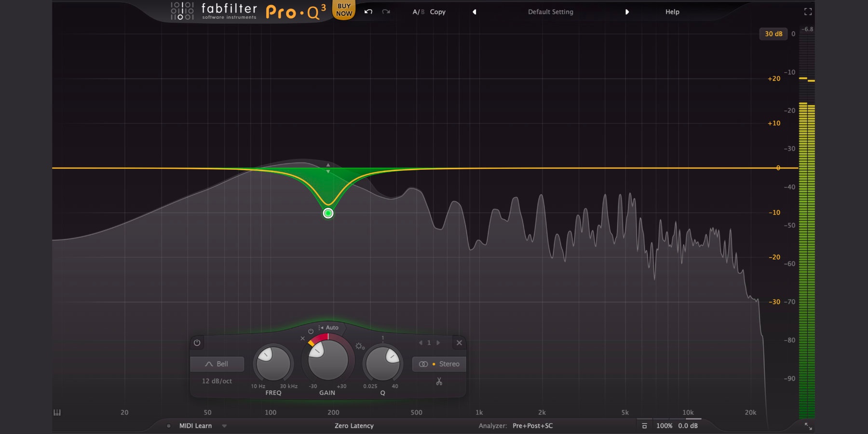The width and height of the screenshot is (868, 434).
Task: Open the Help menu
Action: click(x=671, y=12)
